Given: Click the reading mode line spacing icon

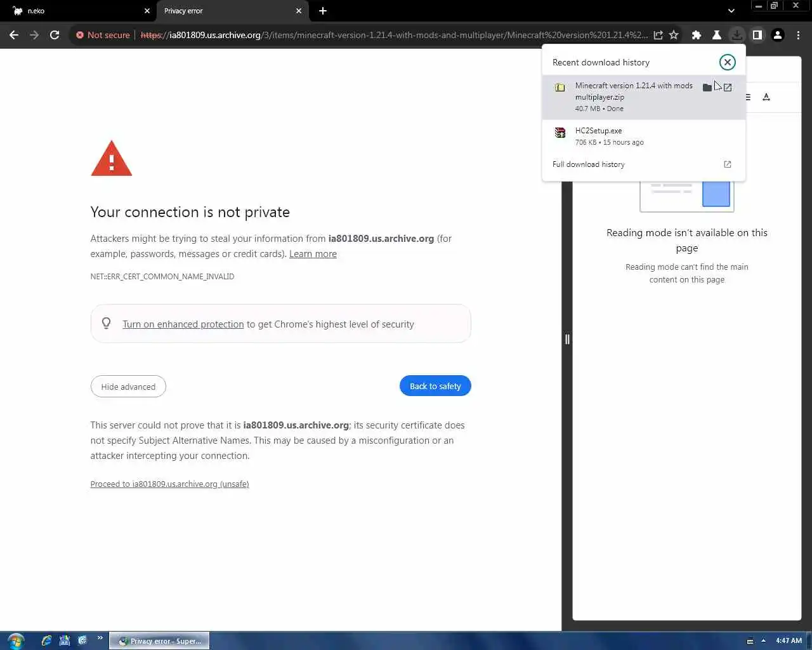Looking at the screenshot, I should 748,97.
